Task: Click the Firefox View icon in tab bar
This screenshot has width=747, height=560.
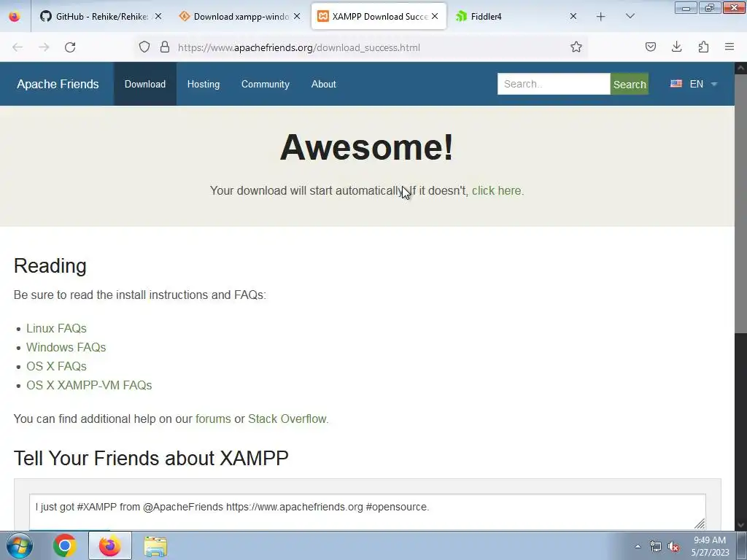Action: 15,16
